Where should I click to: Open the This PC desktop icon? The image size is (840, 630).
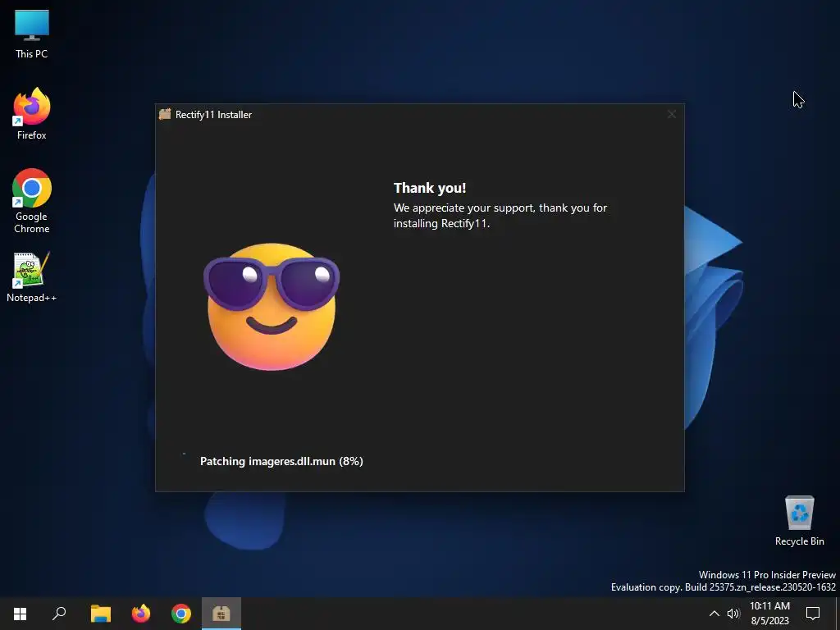pyautogui.click(x=32, y=34)
